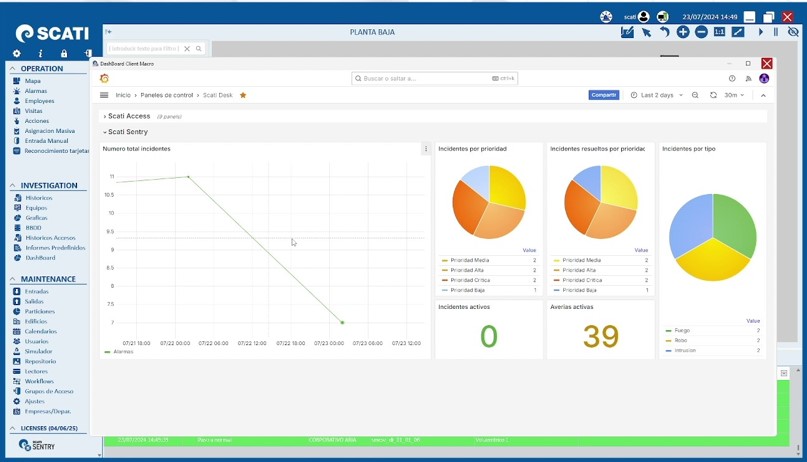Click the filter search magnifier icon
807x462 pixels.
pos(199,48)
